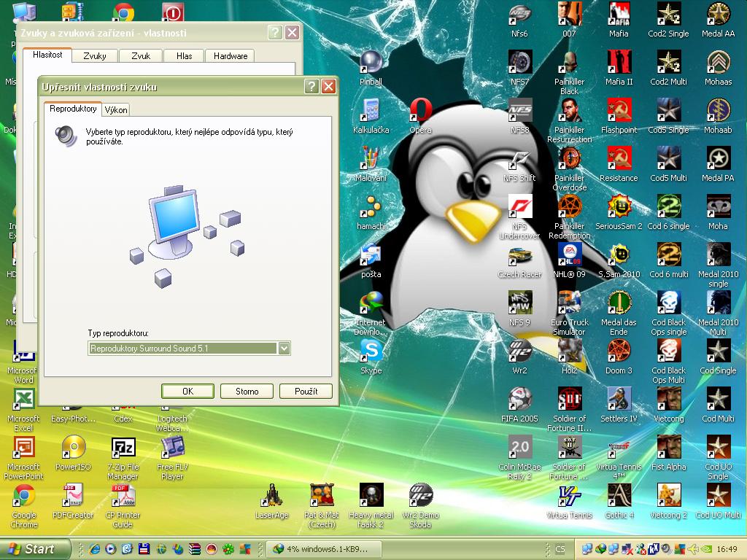Switch to the Výkon tab
Image resolution: width=747 pixels, height=560 pixels.
116,110
